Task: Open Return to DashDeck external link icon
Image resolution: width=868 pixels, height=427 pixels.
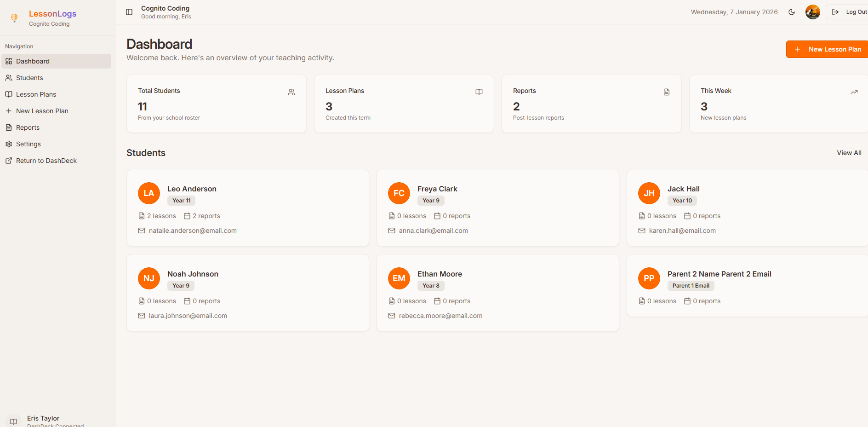Action: click(x=8, y=160)
